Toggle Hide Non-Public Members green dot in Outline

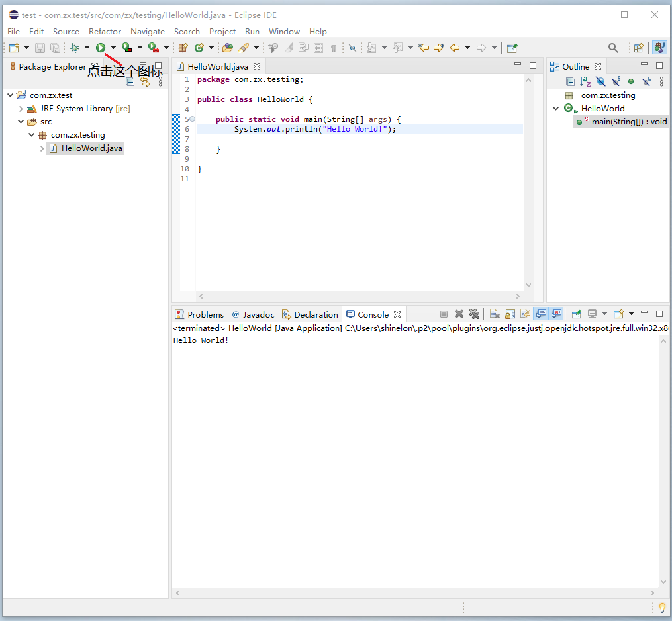pyautogui.click(x=631, y=81)
